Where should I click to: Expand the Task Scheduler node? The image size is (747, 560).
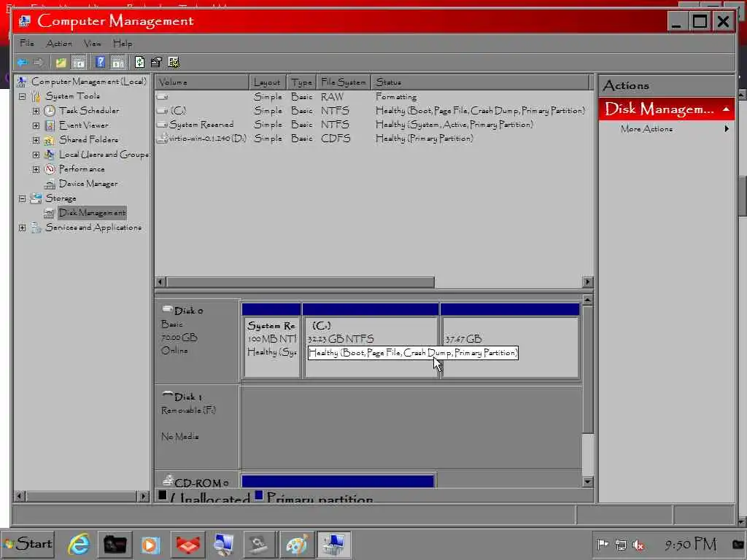36,112
